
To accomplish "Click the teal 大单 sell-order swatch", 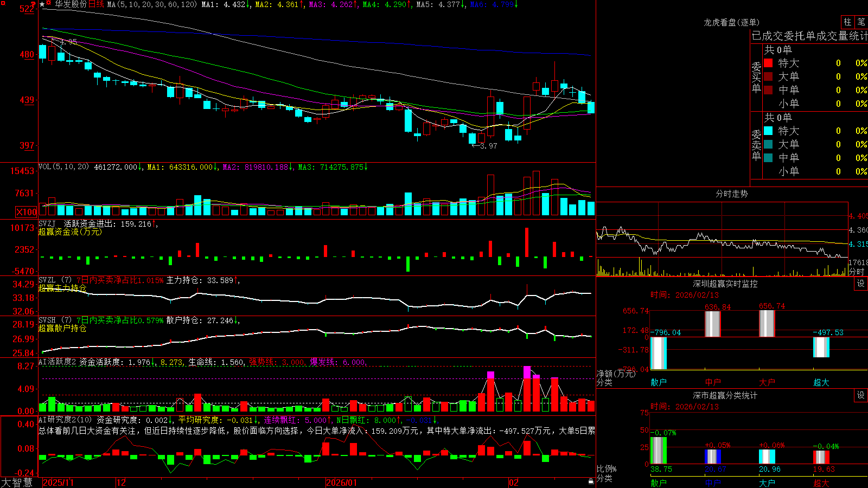I will pyautogui.click(x=768, y=144).
